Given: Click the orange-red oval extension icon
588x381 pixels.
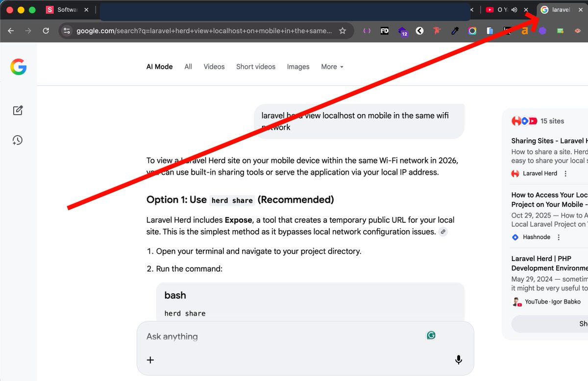Looking at the screenshot, I should point(578,30).
